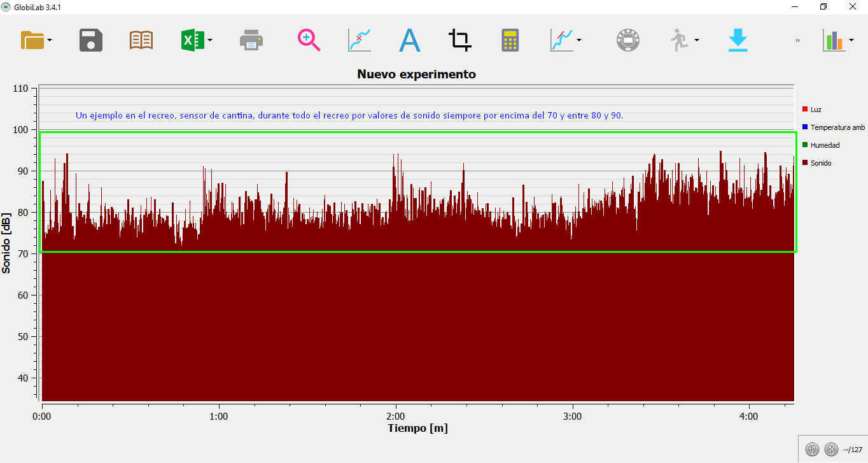Select the magnifier zoom tool
The width and height of the screenshot is (868, 463).
pos(309,40)
